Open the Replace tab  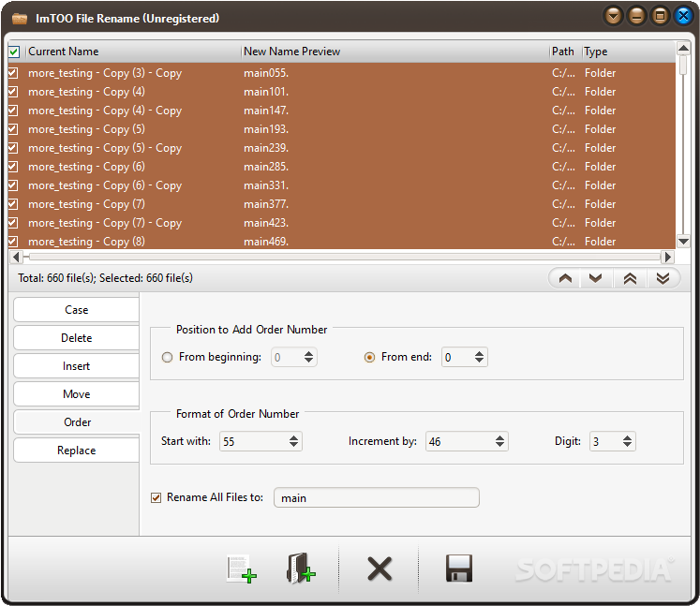click(76, 451)
